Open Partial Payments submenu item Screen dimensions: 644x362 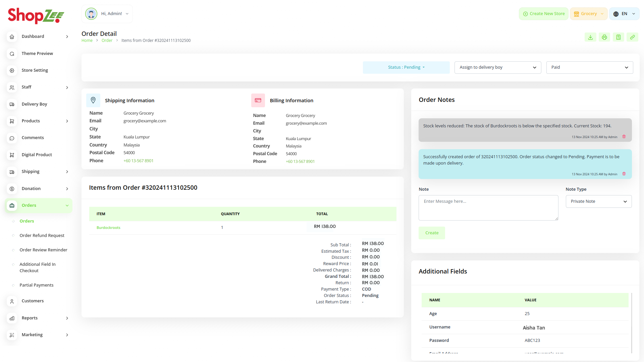[x=37, y=285]
